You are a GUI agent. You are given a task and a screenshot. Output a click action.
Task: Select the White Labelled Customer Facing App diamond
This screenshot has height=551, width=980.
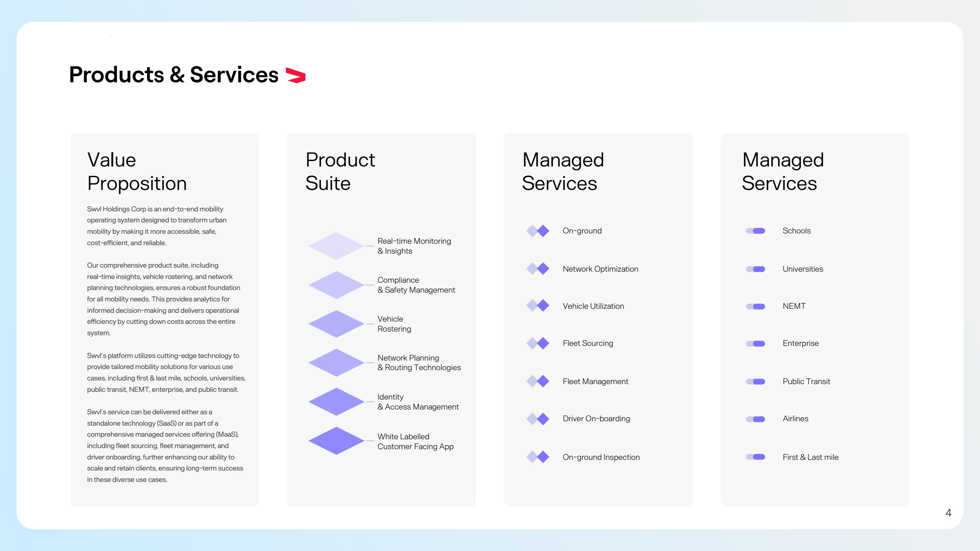[x=336, y=441]
